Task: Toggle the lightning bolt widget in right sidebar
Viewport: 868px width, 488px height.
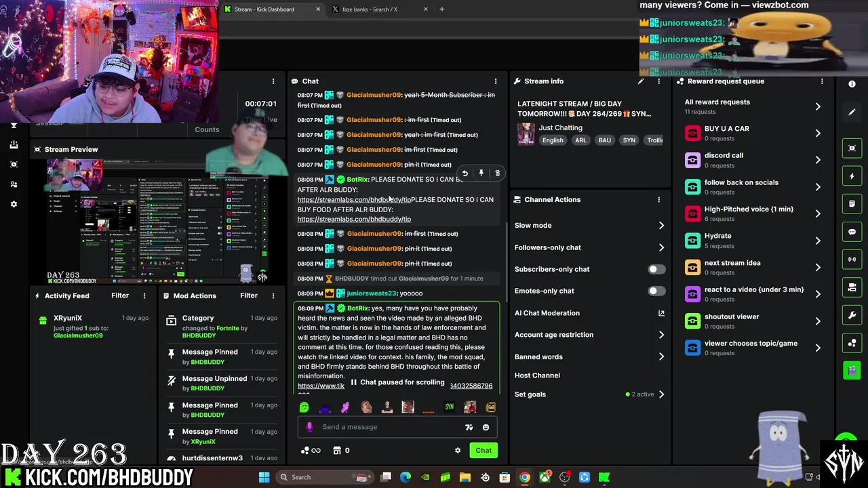Action: coord(852,176)
